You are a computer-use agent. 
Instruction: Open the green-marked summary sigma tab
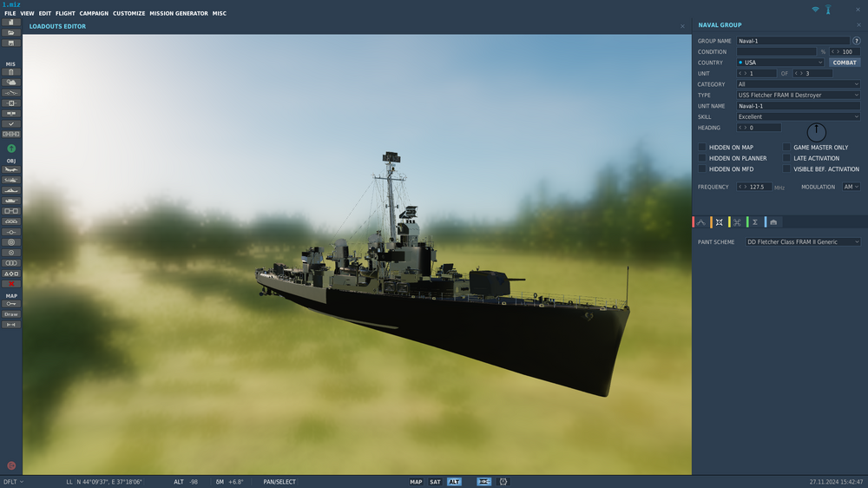[x=755, y=222]
